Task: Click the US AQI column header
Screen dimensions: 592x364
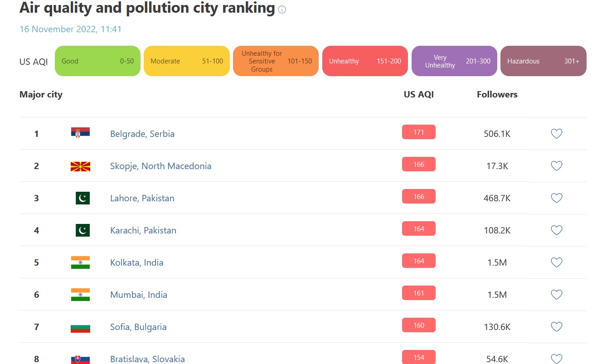Action: (418, 94)
